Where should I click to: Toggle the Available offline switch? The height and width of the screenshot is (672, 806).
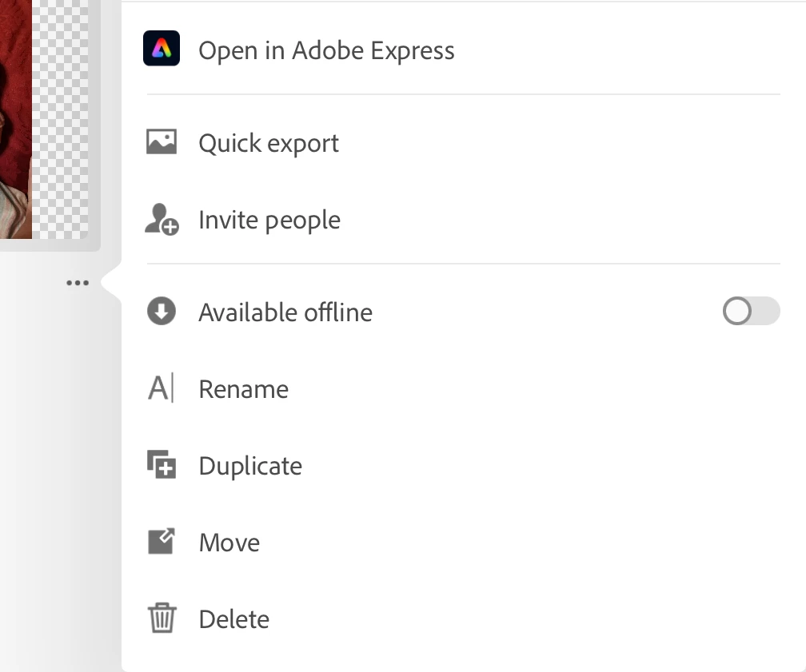point(751,311)
